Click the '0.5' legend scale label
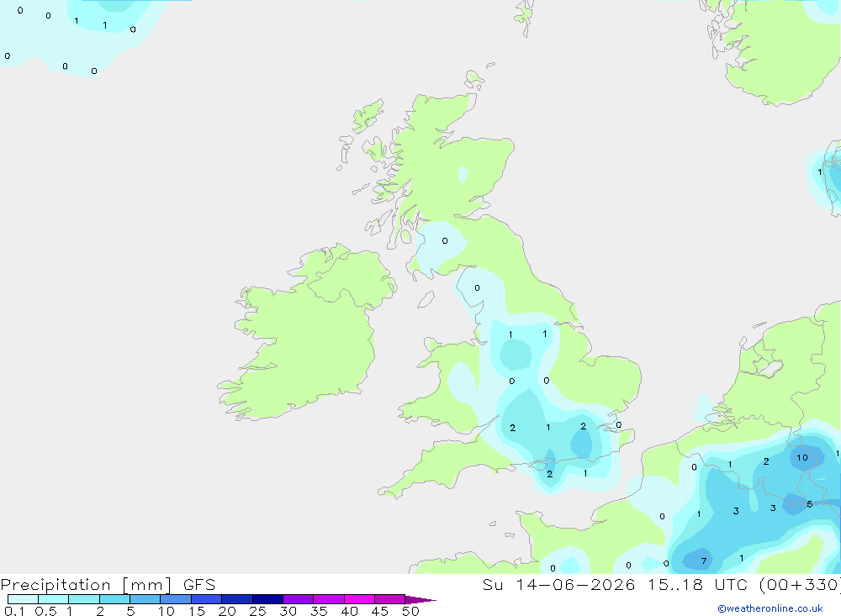Viewport: 841px width, 616px height. pyautogui.click(x=45, y=611)
